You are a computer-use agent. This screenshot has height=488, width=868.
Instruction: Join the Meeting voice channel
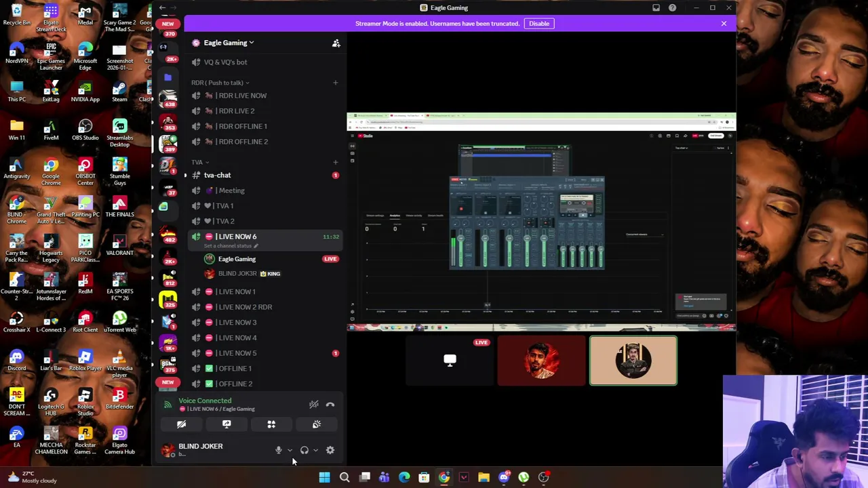pyautogui.click(x=265, y=190)
